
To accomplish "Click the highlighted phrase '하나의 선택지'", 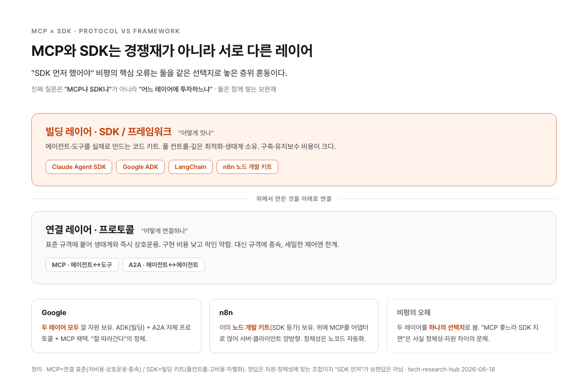I will 446,327.
